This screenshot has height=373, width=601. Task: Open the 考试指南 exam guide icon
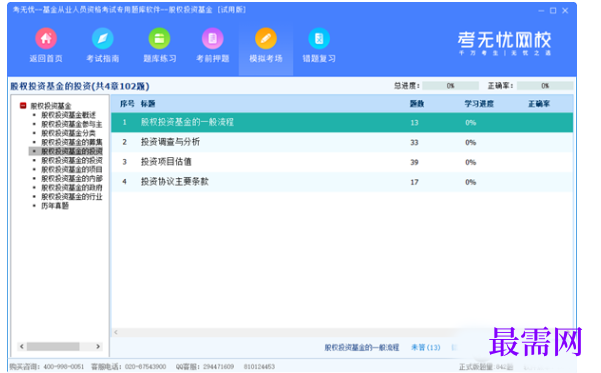(x=103, y=38)
